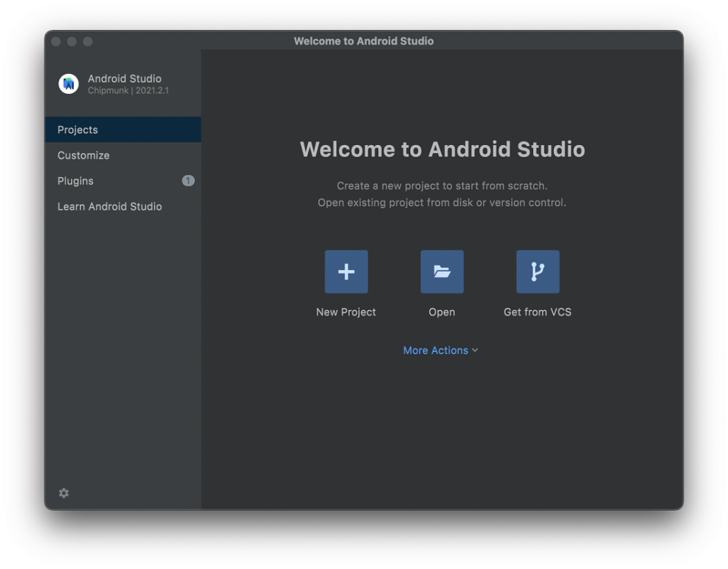The height and width of the screenshot is (569, 728).
Task: Go to Learn Android Studio
Action: point(109,206)
